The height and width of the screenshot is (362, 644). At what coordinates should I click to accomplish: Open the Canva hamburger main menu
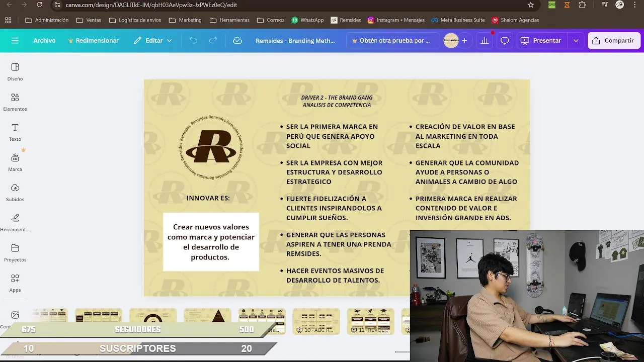pyautogui.click(x=15, y=41)
